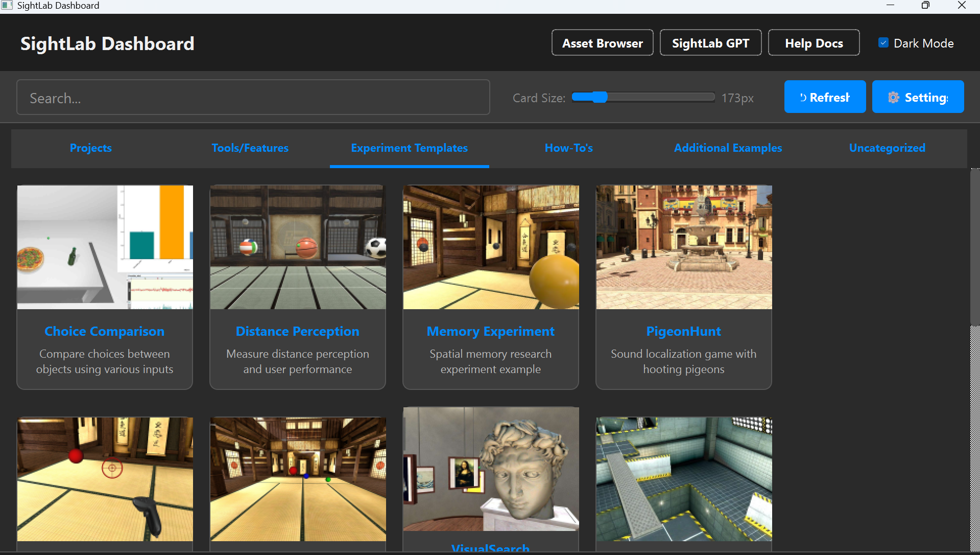
Task: Open Help Docs
Action: [x=814, y=43]
